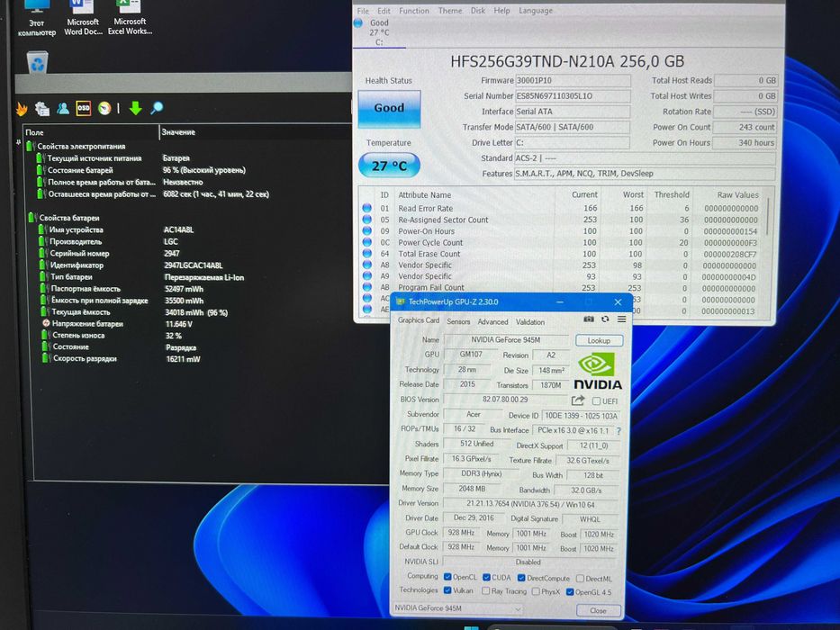This screenshot has width=840, height=630.
Task: Click the Bus Interface question mark icon
Action: (619, 431)
